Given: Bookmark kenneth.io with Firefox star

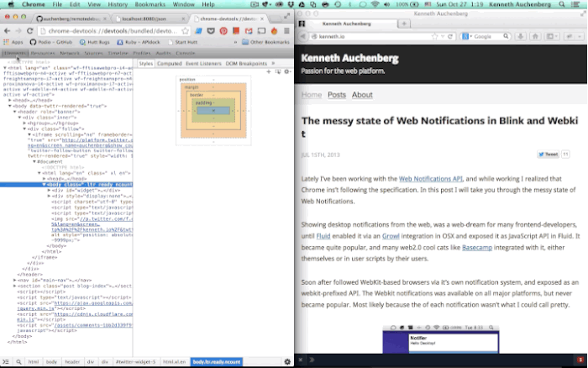Looking at the screenshot, I should [x=434, y=36].
